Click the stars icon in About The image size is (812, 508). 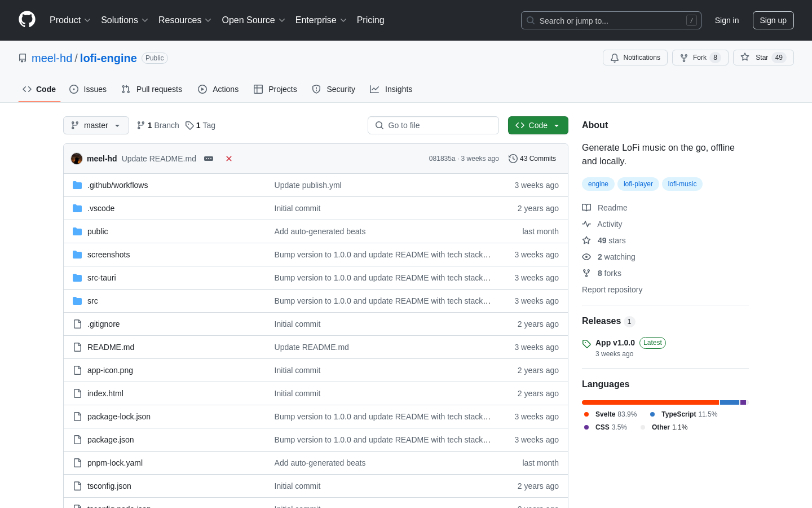(x=586, y=240)
